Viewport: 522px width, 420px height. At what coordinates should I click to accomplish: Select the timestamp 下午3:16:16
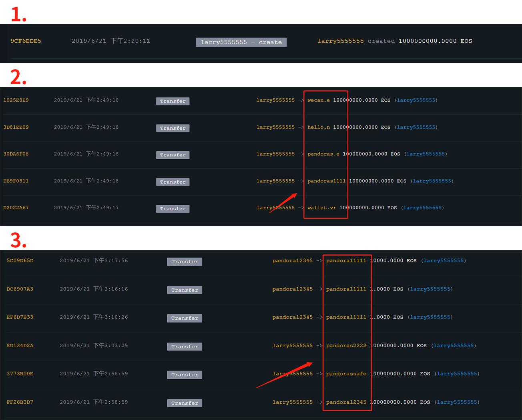111,289
